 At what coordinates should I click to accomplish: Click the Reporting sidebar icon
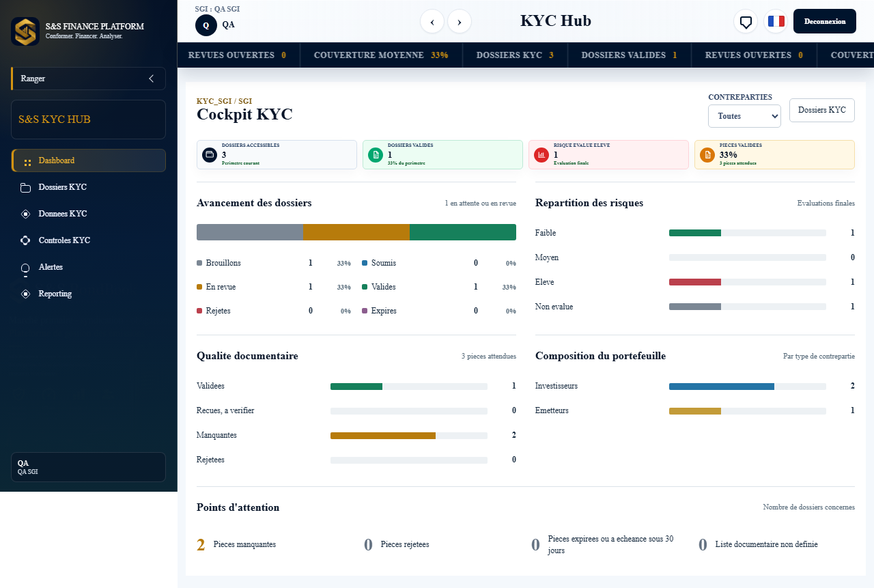(x=25, y=294)
